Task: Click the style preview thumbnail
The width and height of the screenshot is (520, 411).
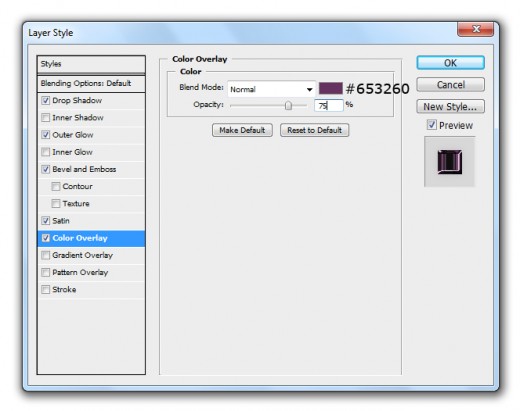Action: 449,162
